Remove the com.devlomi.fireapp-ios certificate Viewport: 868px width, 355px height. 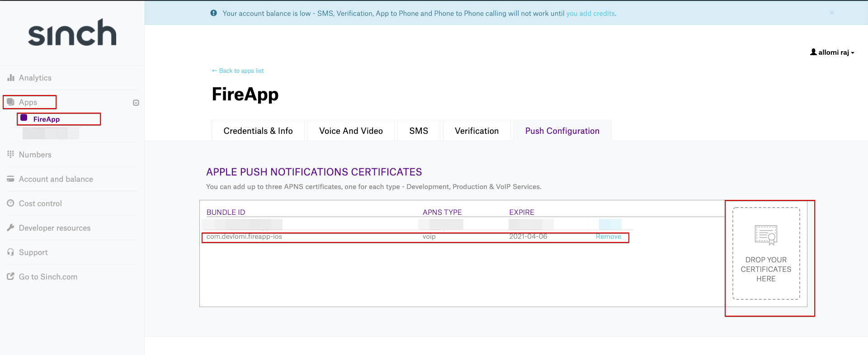pos(608,237)
